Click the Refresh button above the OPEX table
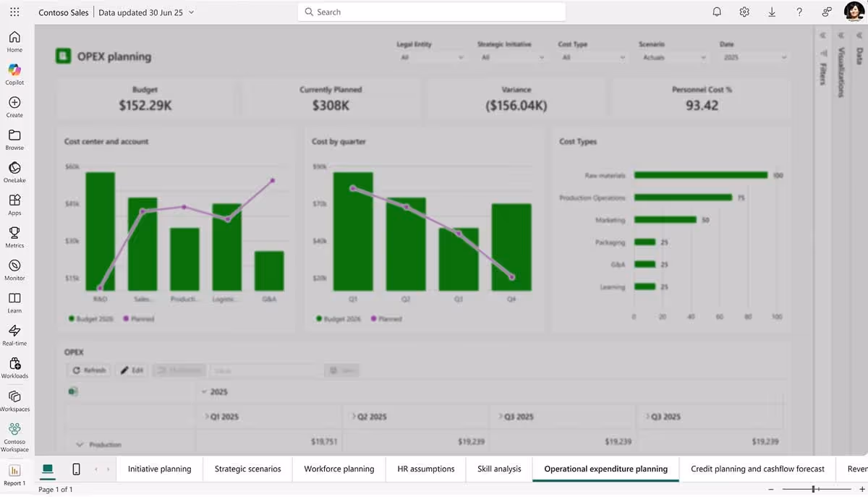Viewport: 868px width, 497px height. [88, 370]
